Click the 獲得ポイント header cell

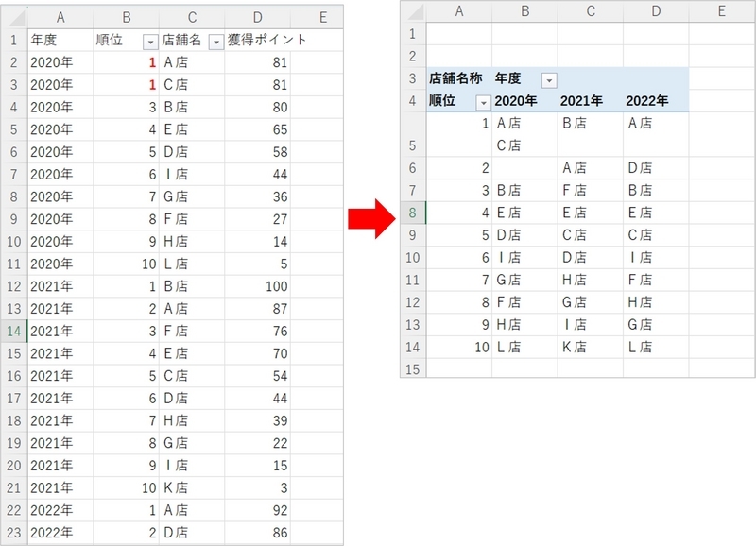click(x=257, y=40)
